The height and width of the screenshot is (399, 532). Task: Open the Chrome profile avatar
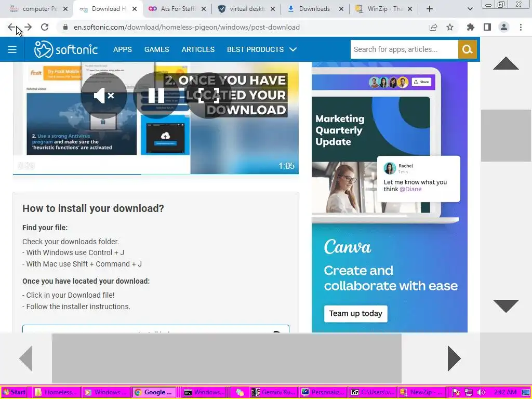(x=504, y=27)
